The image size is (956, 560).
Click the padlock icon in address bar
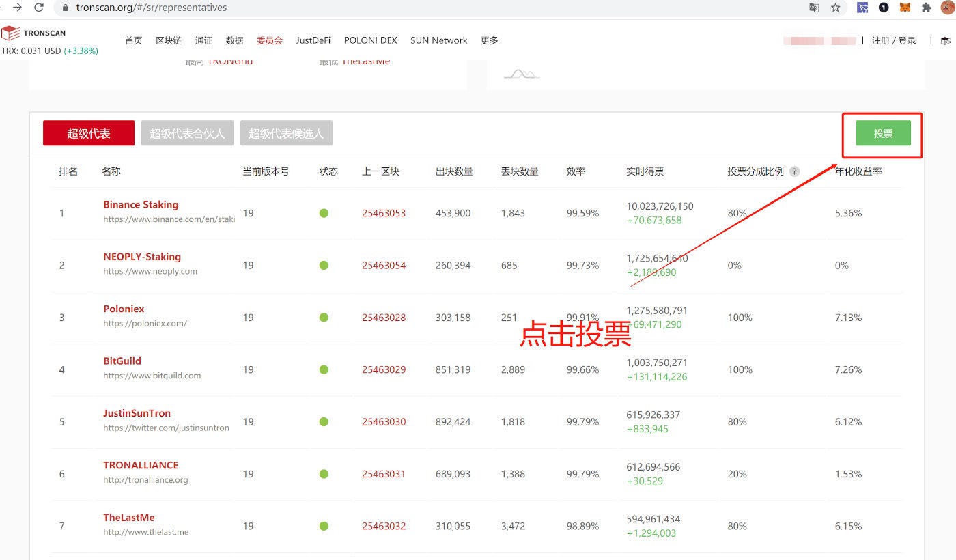[x=66, y=8]
